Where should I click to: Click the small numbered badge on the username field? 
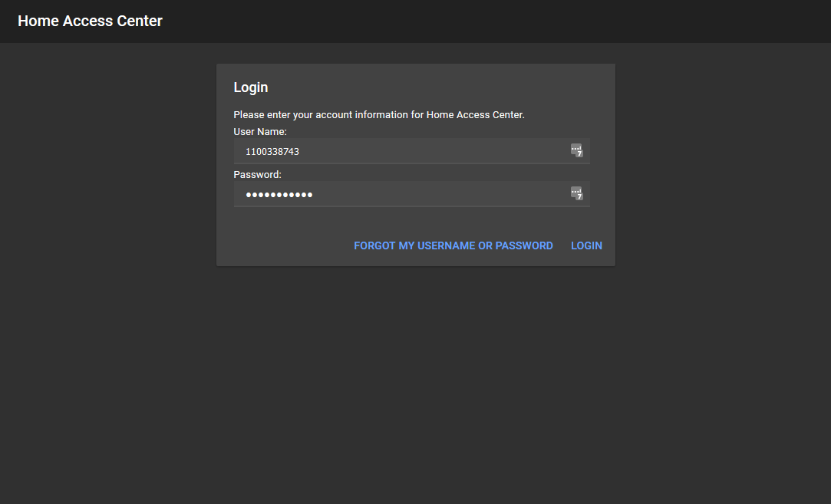[x=576, y=150]
